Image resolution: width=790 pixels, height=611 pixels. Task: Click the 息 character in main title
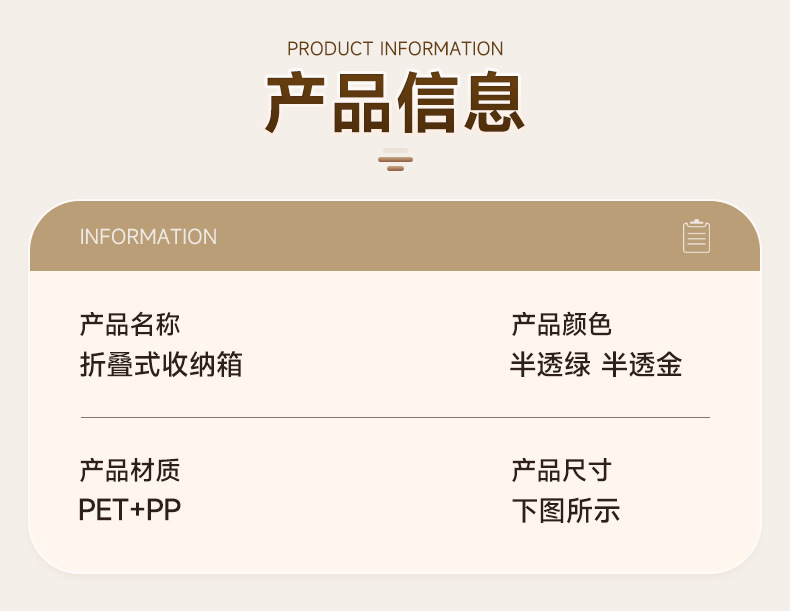tap(495, 102)
